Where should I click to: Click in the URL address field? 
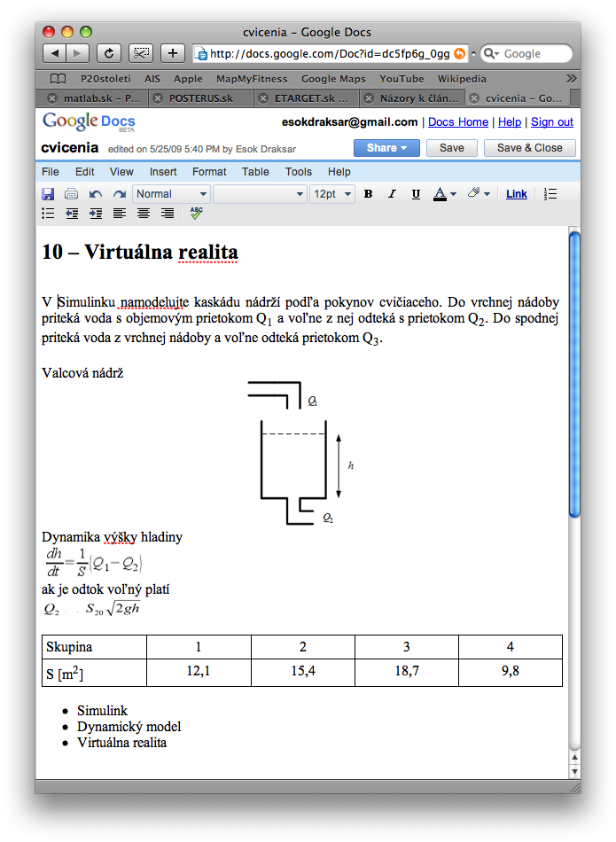[x=330, y=54]
